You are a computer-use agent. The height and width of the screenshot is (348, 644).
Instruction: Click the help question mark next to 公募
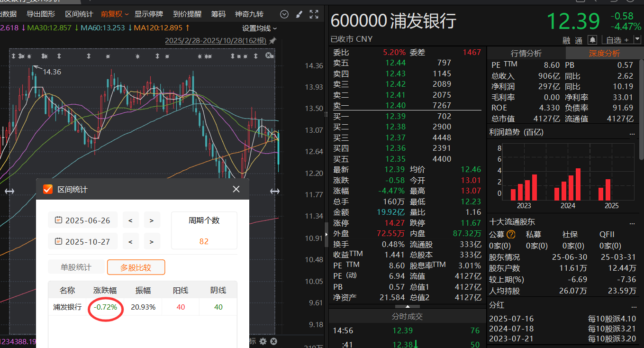point(511,234)
